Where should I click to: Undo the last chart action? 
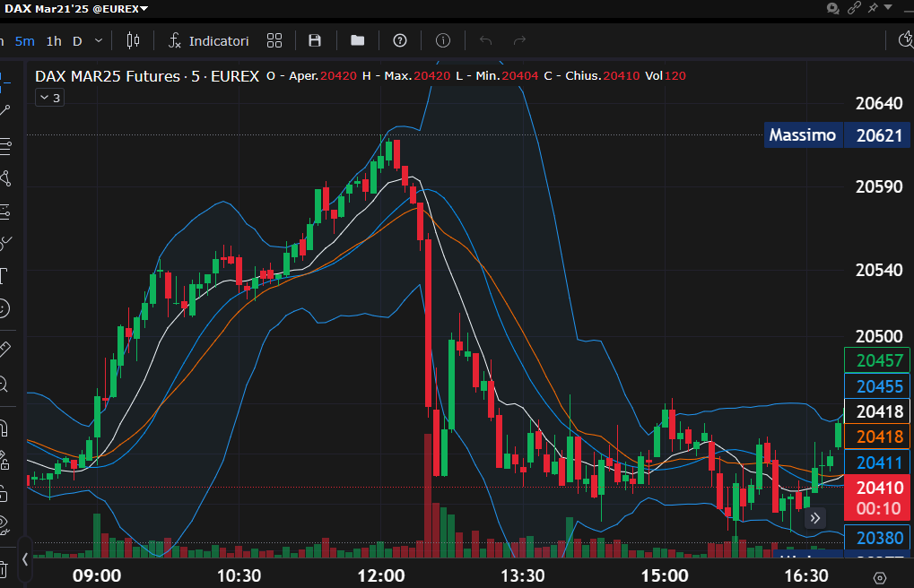[486, 40]
